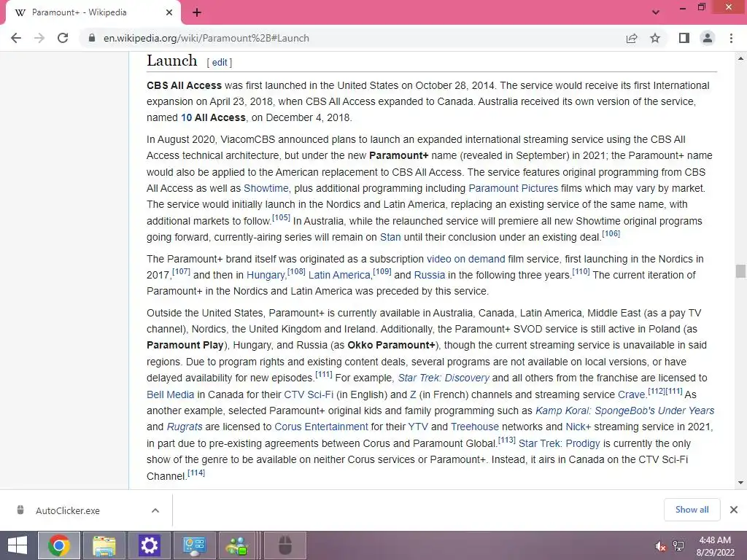Open the taskbar clock showing 4:48 AM
Image resolution: width=747 pixels, height=560 pixels.
click(715, 546)
